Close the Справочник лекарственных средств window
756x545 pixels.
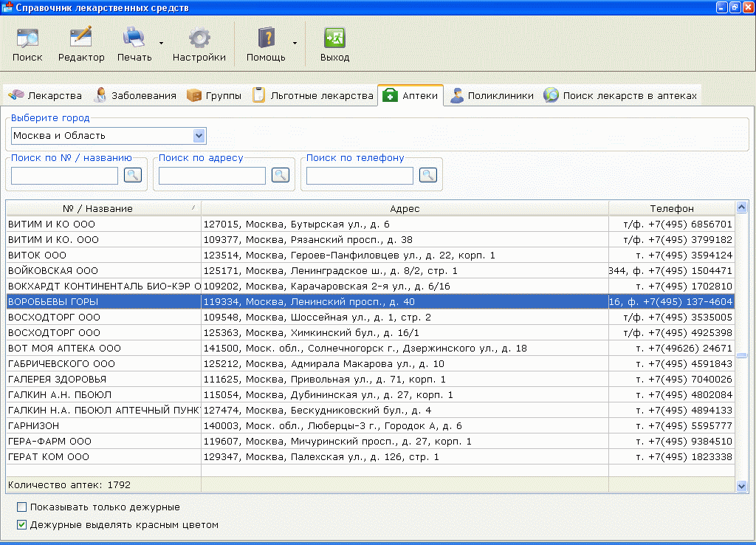tap(749, 7)
